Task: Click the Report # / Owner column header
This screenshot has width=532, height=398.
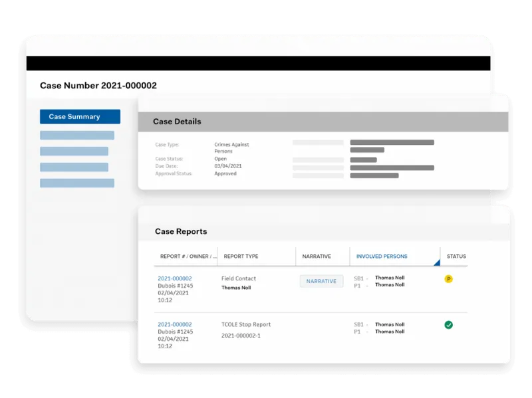Action: (188, 256)
